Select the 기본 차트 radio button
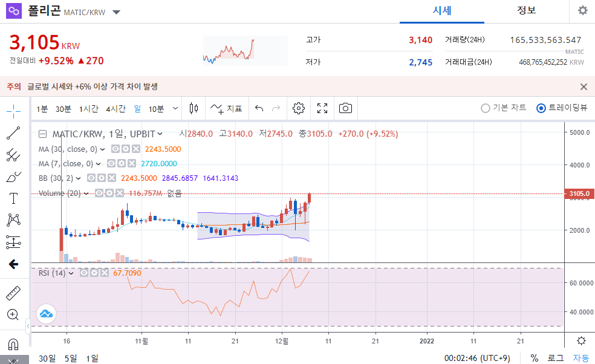 pos(486,109)
